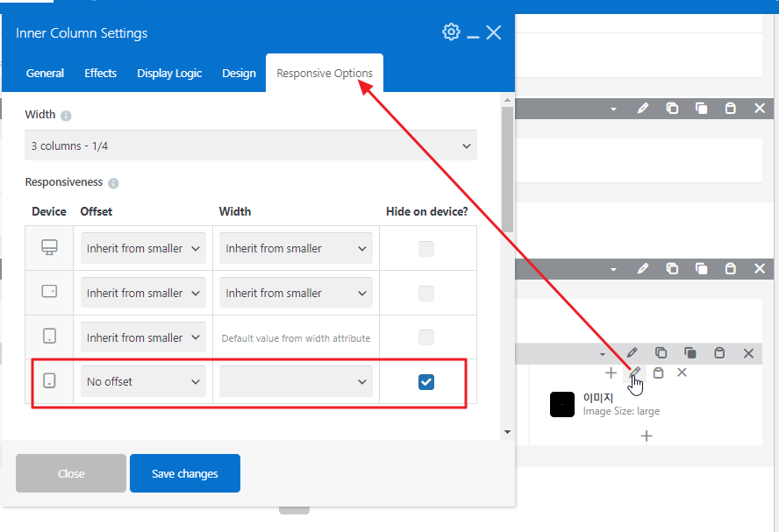Duplicate the topmost dark gray row

coord(701,108)
